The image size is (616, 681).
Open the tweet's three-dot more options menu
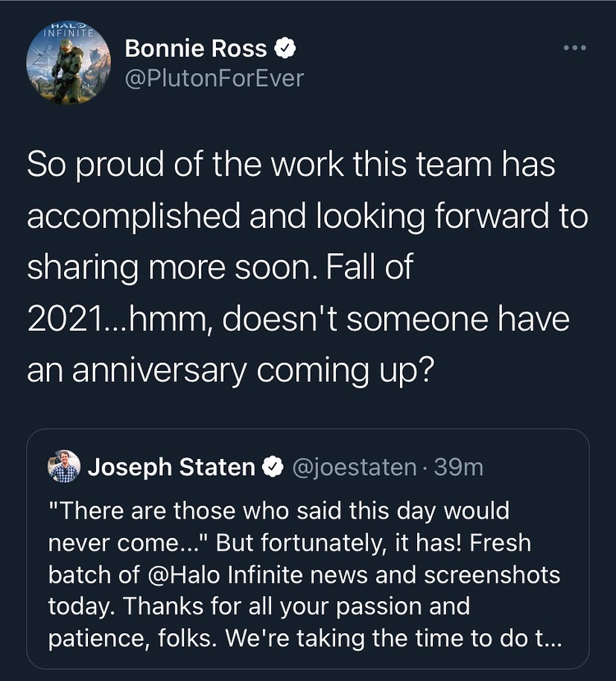(x=574, y=48)
